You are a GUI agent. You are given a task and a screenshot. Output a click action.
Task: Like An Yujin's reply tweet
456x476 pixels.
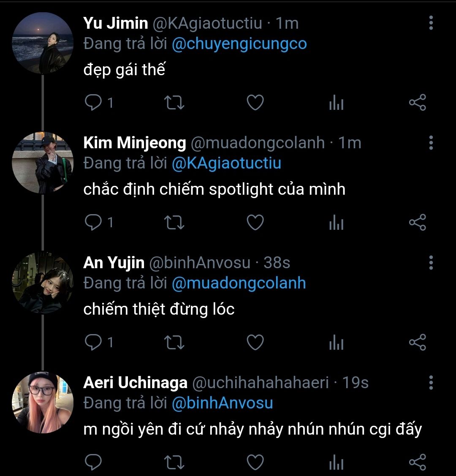click(255, 343)
